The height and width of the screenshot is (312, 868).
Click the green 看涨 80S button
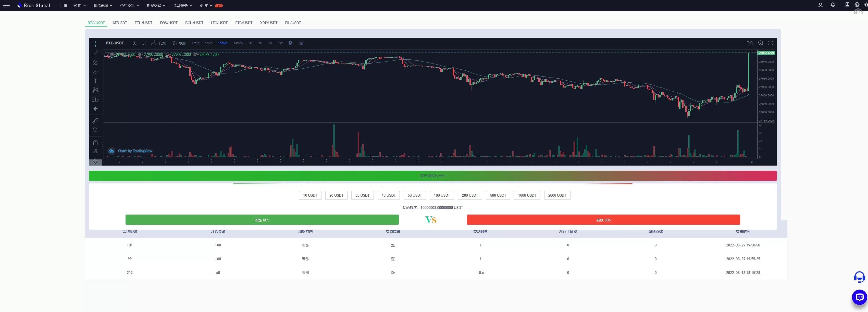[x=262, y=220]
